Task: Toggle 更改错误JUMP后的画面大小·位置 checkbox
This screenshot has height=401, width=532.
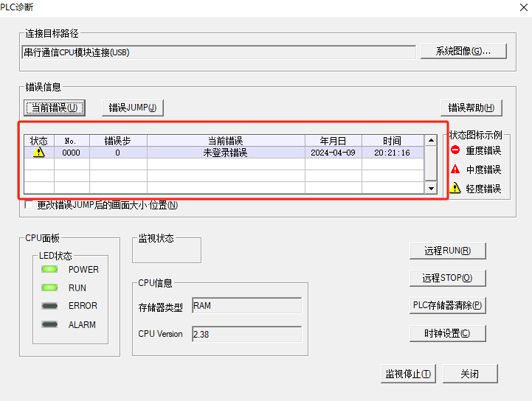Action: point(29,205)
